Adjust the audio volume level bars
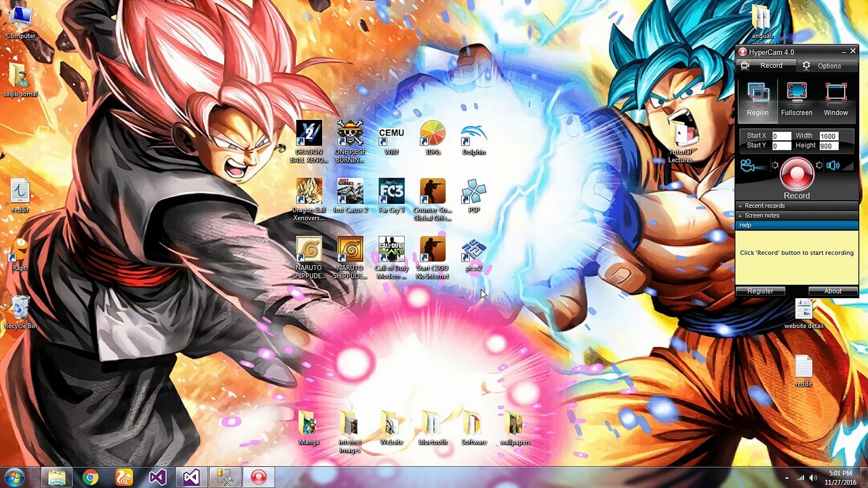Viewport: 868px width, 488px height. point(848,166)
